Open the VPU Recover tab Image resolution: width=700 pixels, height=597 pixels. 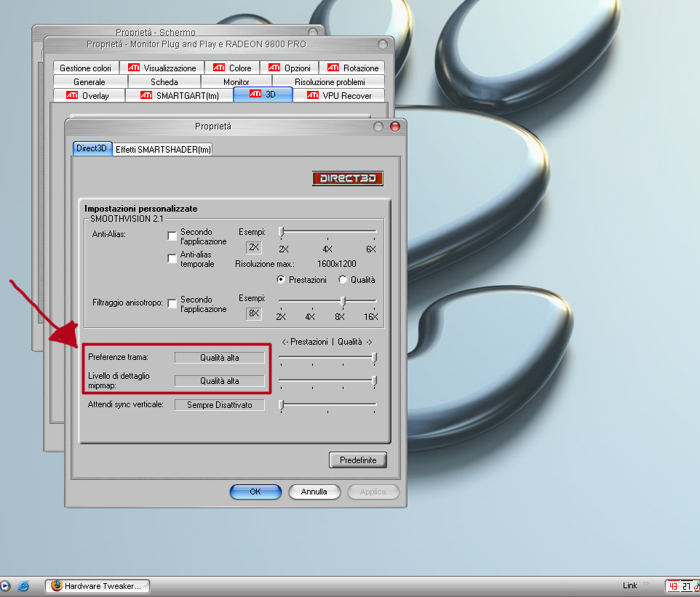[x=339, y=95]
